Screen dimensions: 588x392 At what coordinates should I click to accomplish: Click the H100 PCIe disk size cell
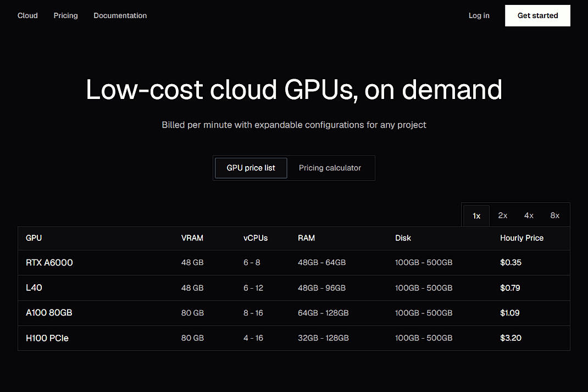(x=424, y=338)
